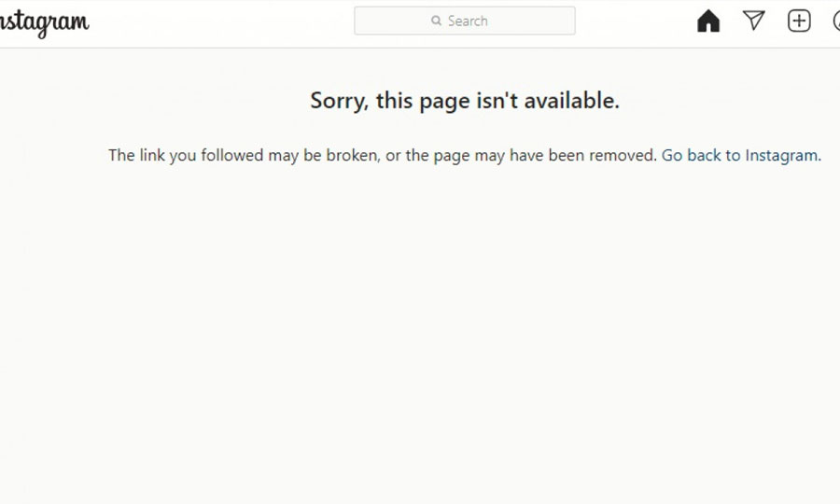This screenshot has width=840, height=504.
Task: Click the "Sorry, this page isn't available" heading
Action: 465,101
